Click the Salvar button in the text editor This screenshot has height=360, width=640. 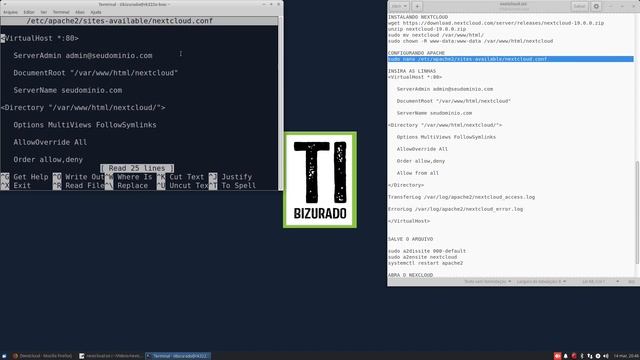[x=579, y=6]
